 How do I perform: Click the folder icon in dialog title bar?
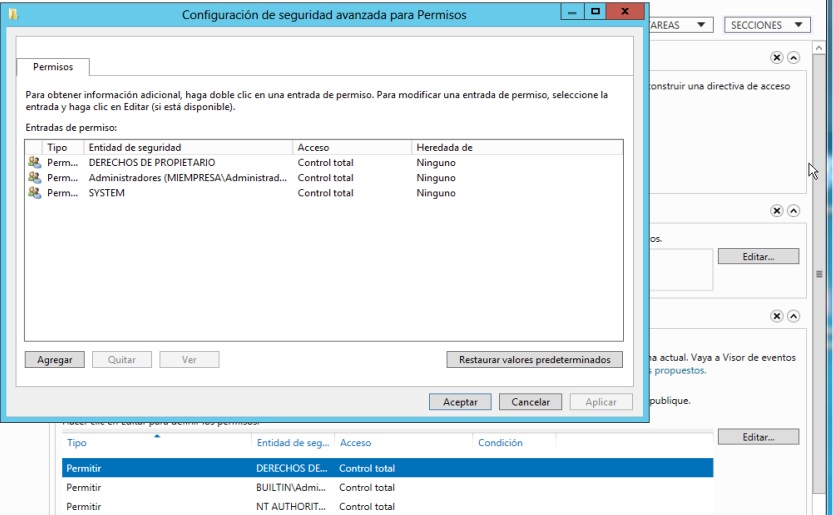(12, 15)
